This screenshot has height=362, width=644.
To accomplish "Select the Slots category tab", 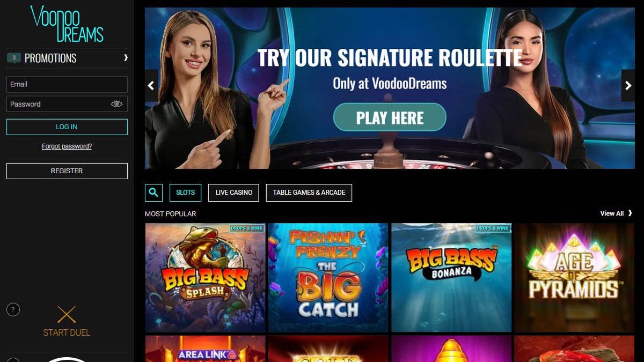I will click(186, 193).
